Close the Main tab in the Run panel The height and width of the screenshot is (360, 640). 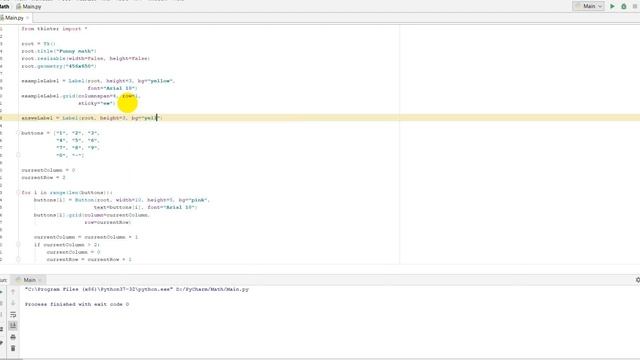tap(40, 280)
